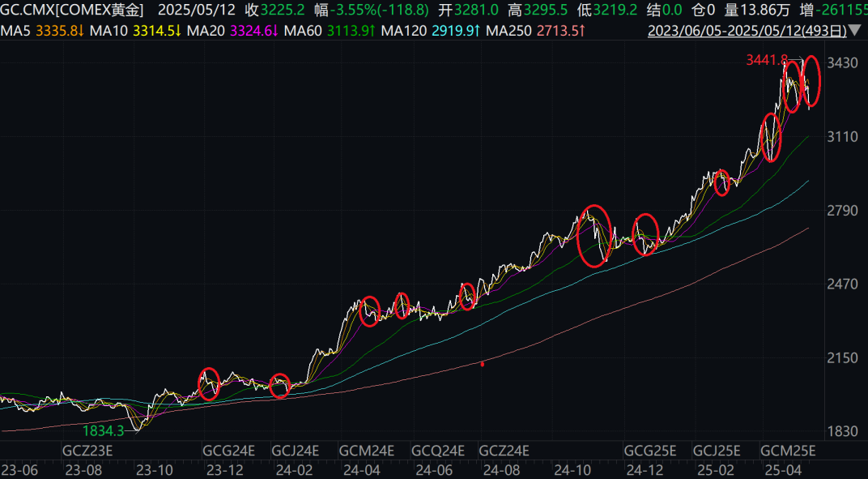
Task: Click the 3110 price axis label
Action: (x=843, y=137)
